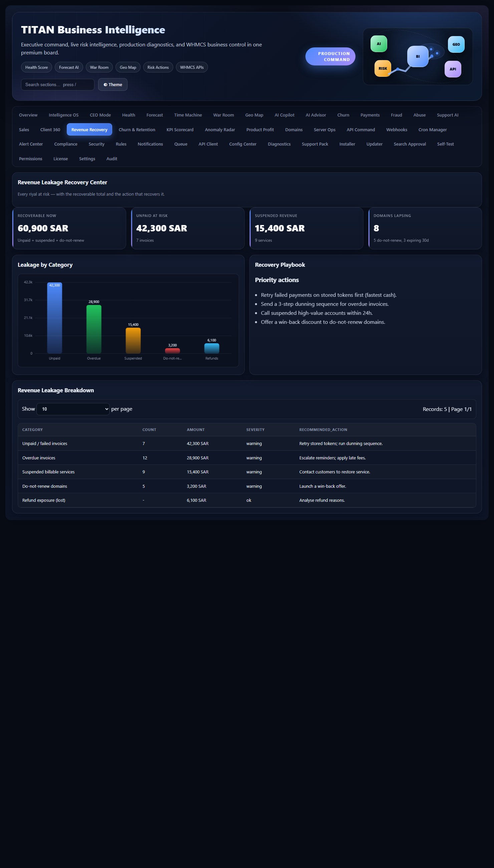Click the 'Refund exposure (lost)' cell
The width and height of the screenshot is (494, 868).
(x=44, y=500)
